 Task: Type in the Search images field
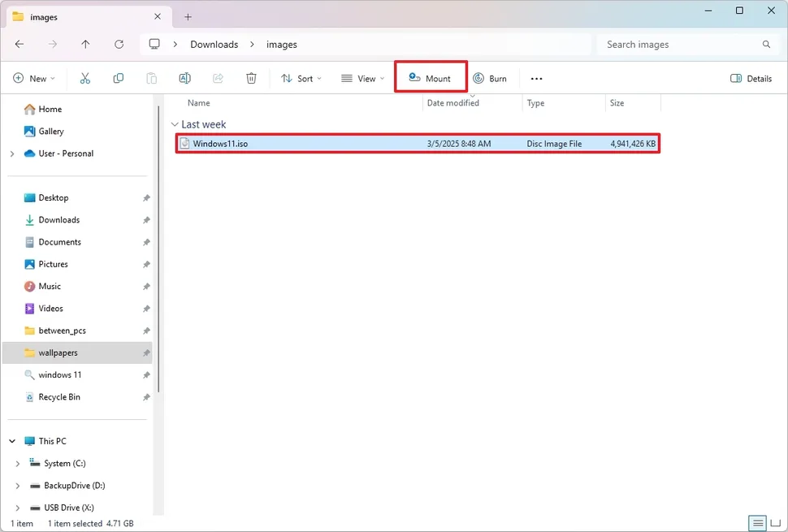pyautogui.click(x=682, y=44)
